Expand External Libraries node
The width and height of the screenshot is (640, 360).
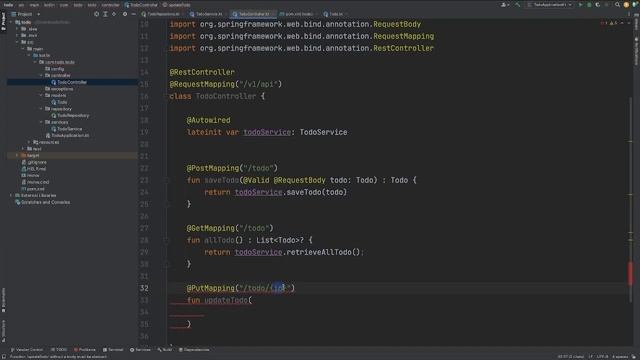(x=11, y=196)
